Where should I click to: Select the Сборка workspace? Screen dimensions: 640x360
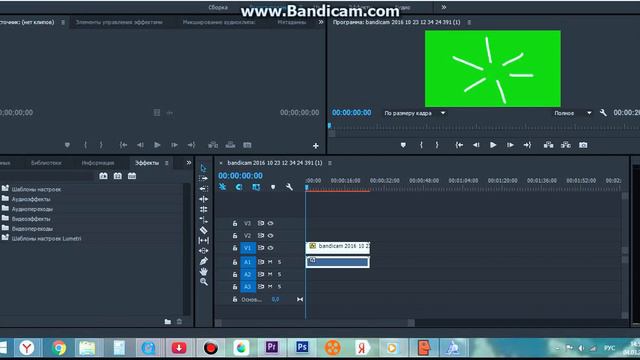click(218, 7)
